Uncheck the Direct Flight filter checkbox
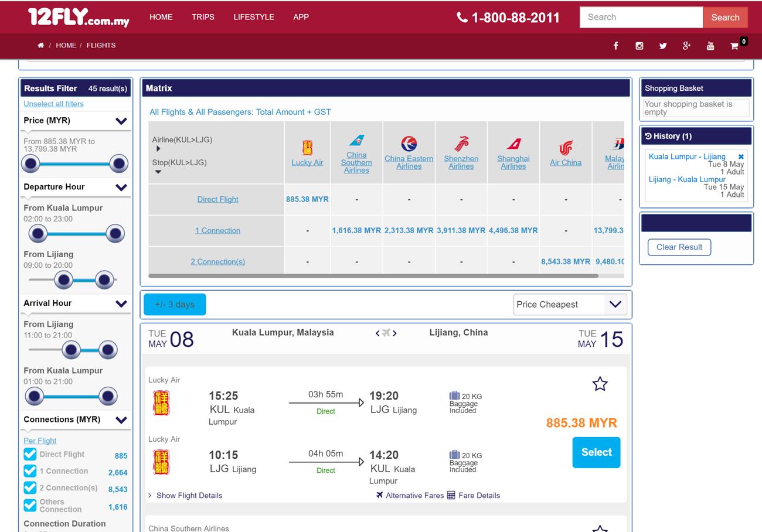 [30, 454]
